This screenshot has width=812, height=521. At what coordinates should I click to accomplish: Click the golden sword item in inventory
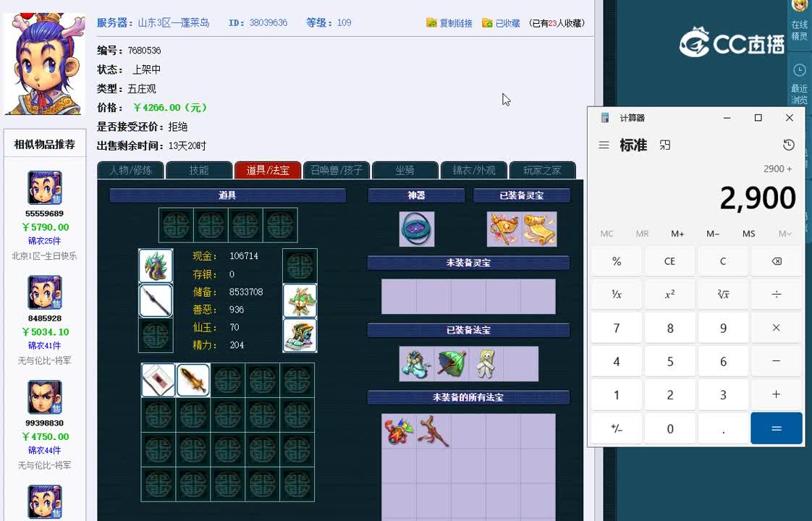(x=193, y=380)
